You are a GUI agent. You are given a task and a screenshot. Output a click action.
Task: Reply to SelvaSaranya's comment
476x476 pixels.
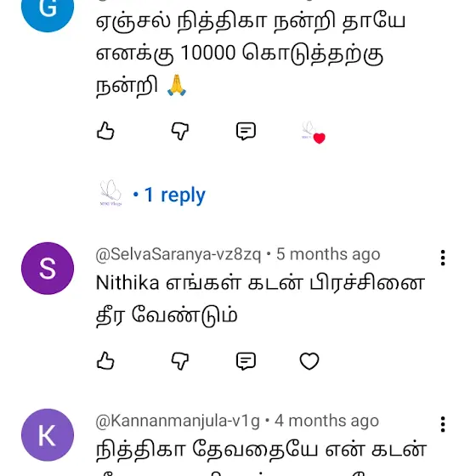pos(246,361)
